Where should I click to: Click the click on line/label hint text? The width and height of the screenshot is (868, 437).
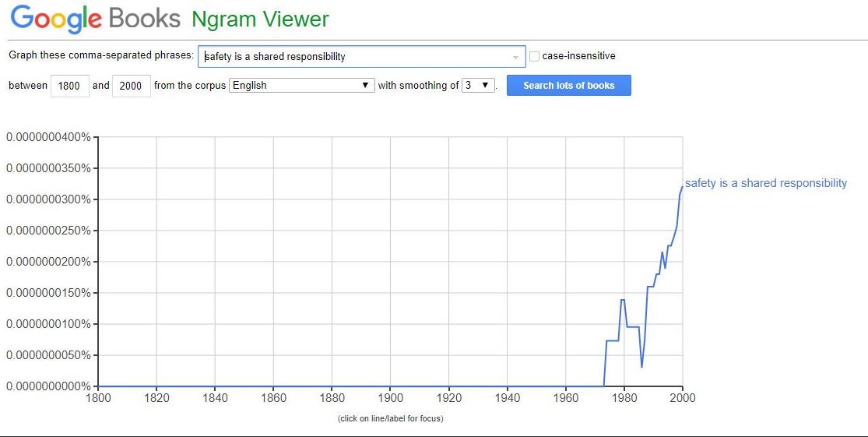click(390, 419)
